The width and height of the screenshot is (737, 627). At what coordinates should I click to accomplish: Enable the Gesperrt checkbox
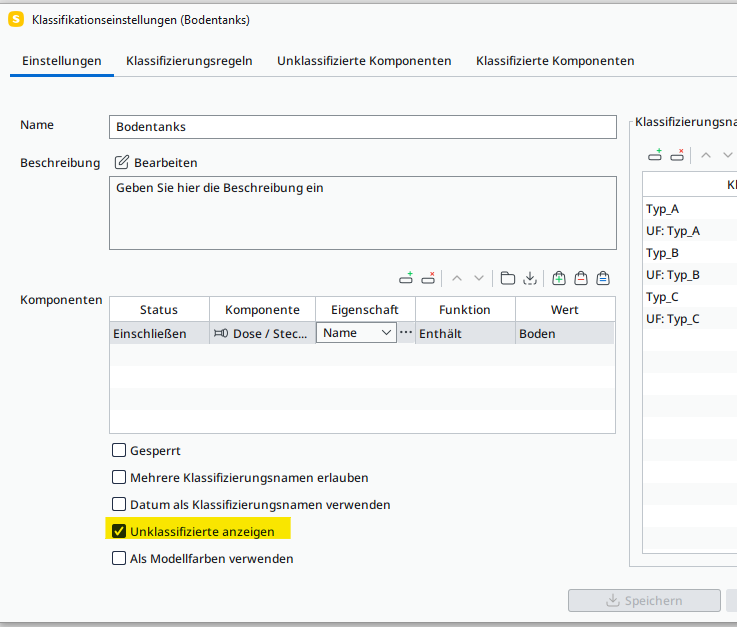point(119,451)
